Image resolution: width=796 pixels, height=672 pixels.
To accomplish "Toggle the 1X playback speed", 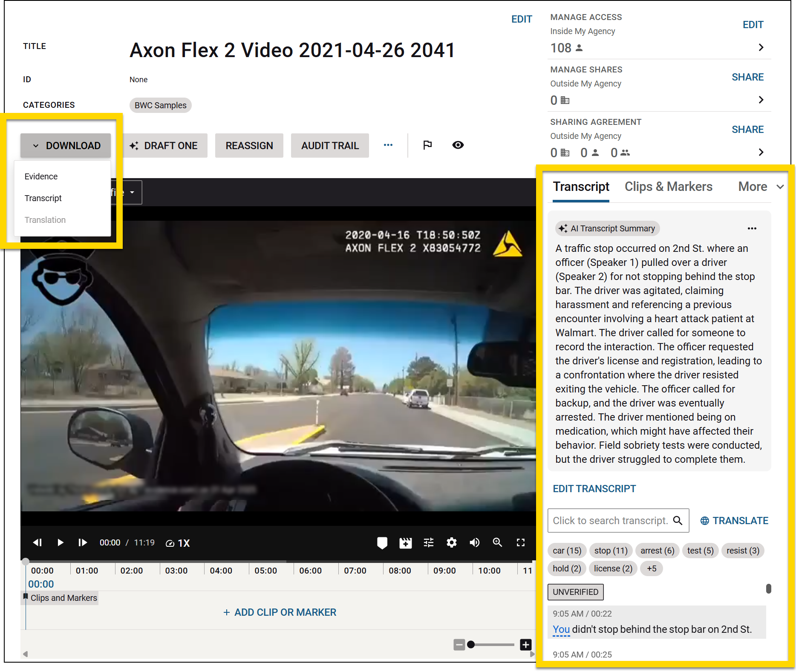I will coord(178,543).
